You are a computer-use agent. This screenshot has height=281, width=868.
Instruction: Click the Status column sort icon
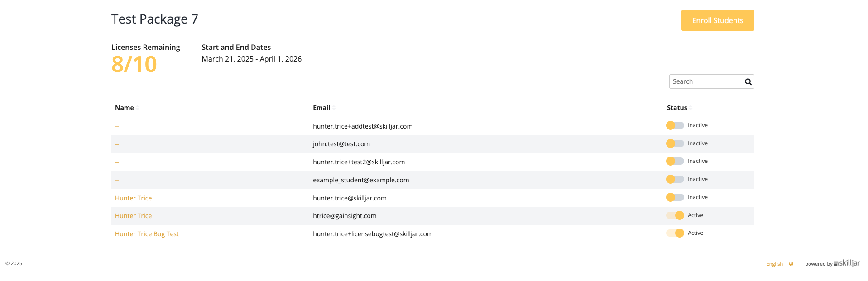click(691, 108)
